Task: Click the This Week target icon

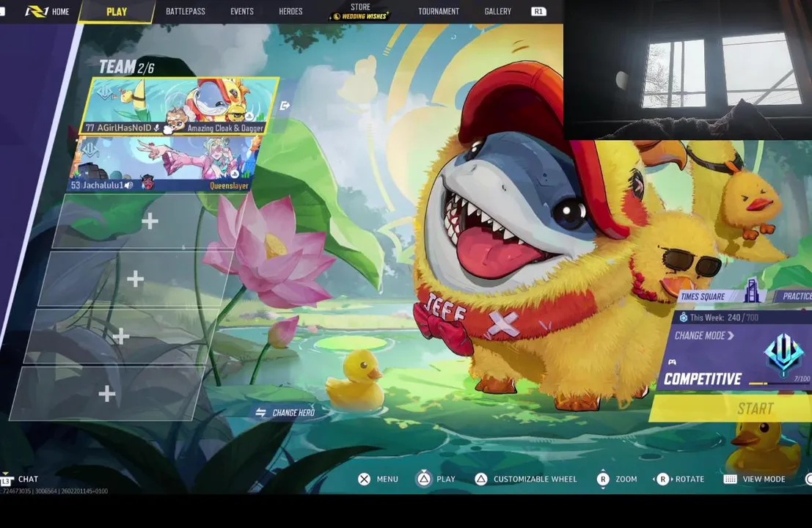Action: pos(683,318)
